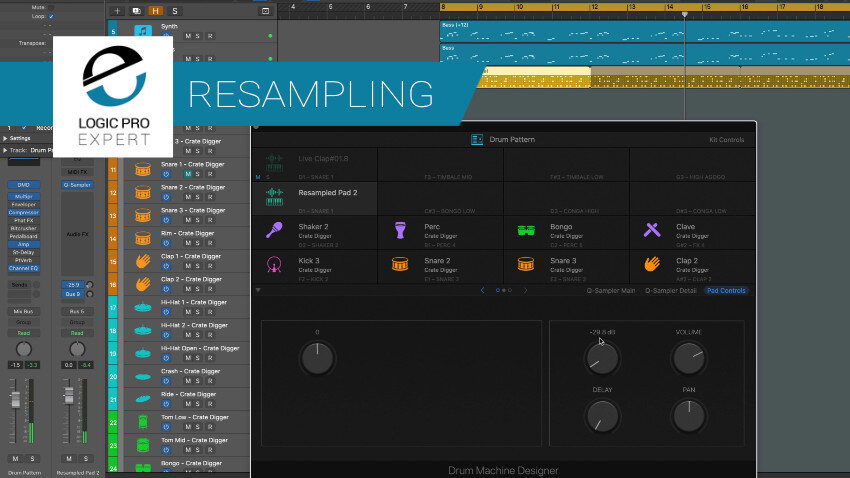
Task: Open the Amp plugin slot
Action: click(x=23, y=244)
